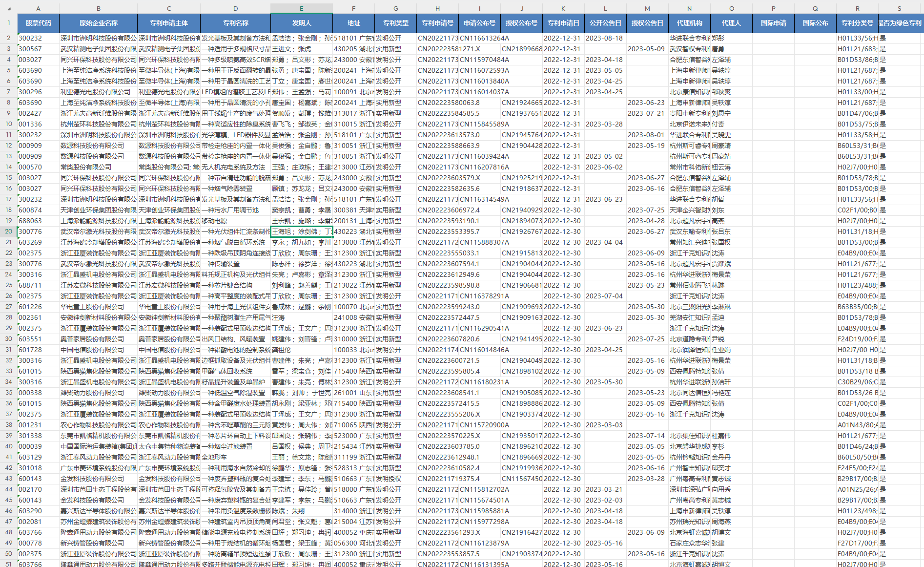Select the 专利申请日 header cell
924x567 pixels.
point(564,23)
